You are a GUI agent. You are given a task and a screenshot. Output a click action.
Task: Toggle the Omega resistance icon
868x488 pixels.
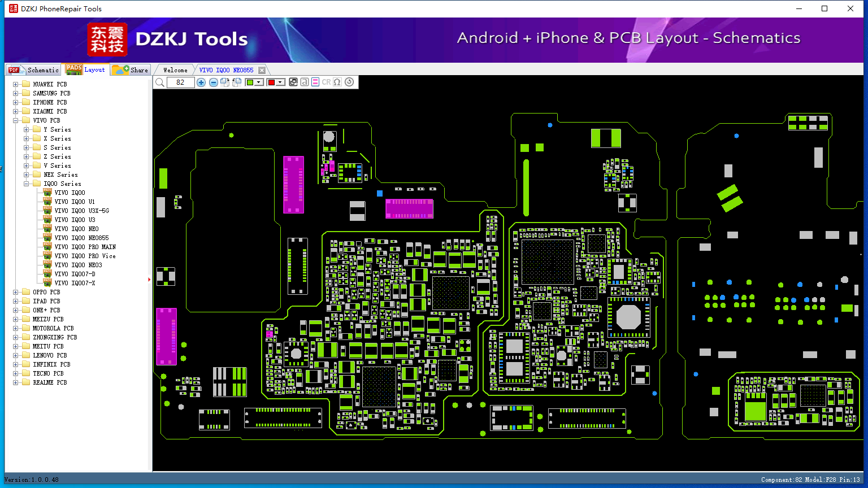point(337,82)
